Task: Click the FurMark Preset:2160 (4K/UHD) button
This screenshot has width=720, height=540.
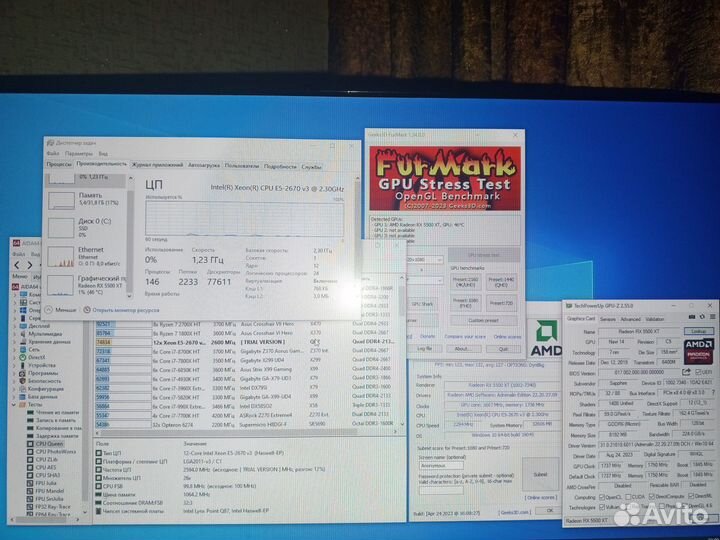Action: click(467, 282)
